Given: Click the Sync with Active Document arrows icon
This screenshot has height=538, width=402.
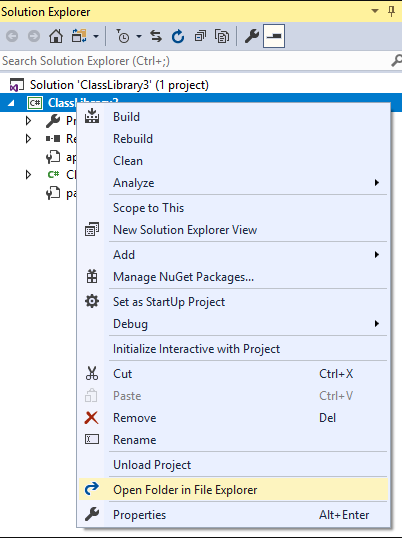Looking at the screenshot, I should coord(156,36).
